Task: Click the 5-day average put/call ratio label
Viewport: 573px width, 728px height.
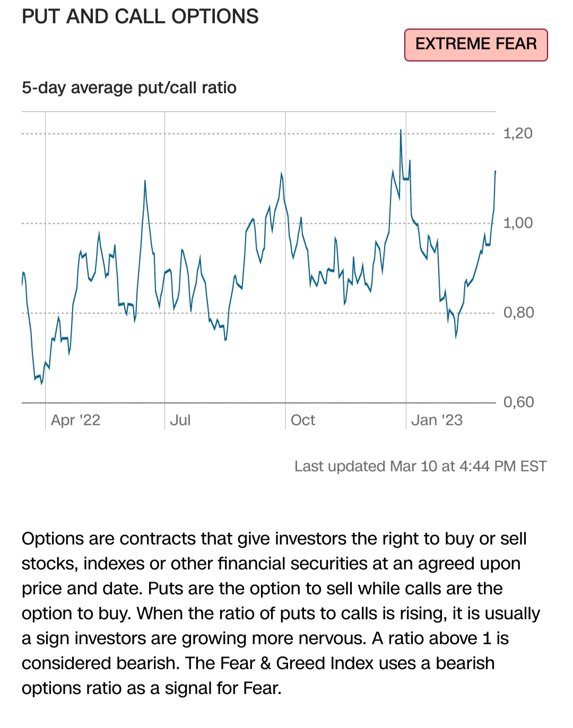Action: click(129, 87)
